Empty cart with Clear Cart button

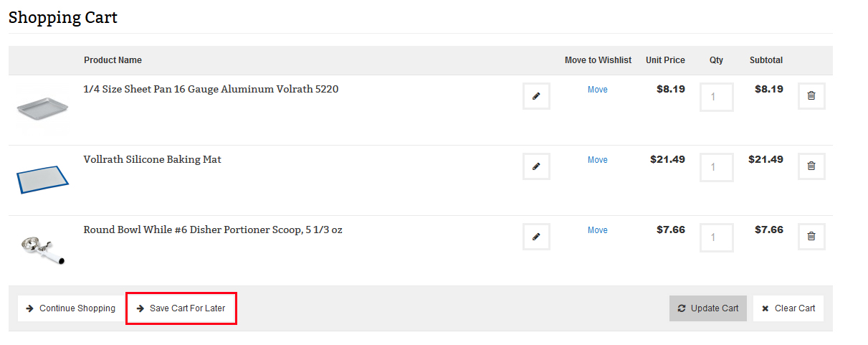tap(788, 308)
